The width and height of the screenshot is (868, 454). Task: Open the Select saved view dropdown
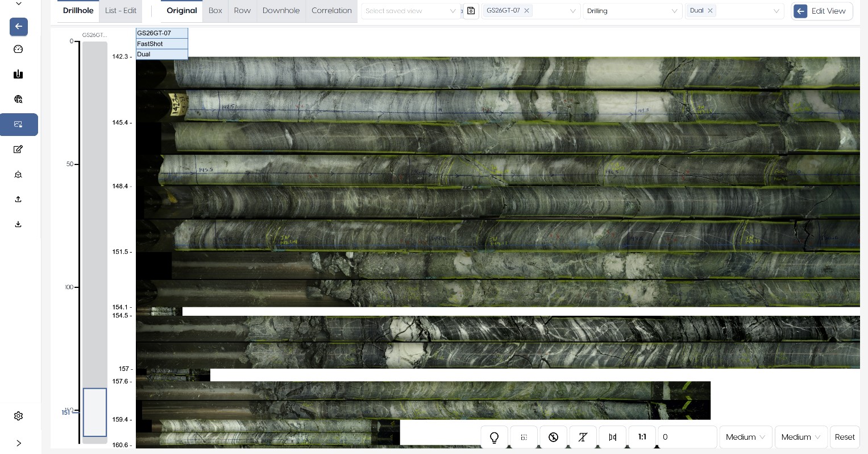pos(410,11)
